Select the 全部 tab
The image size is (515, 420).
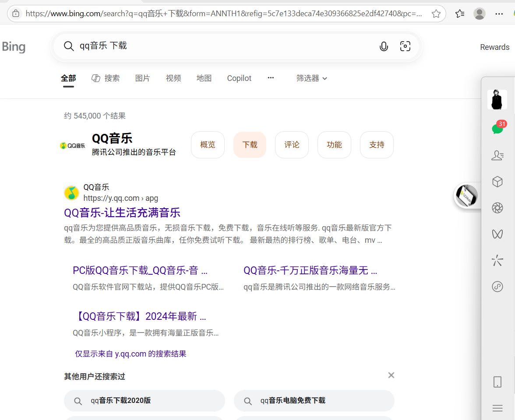68,78
